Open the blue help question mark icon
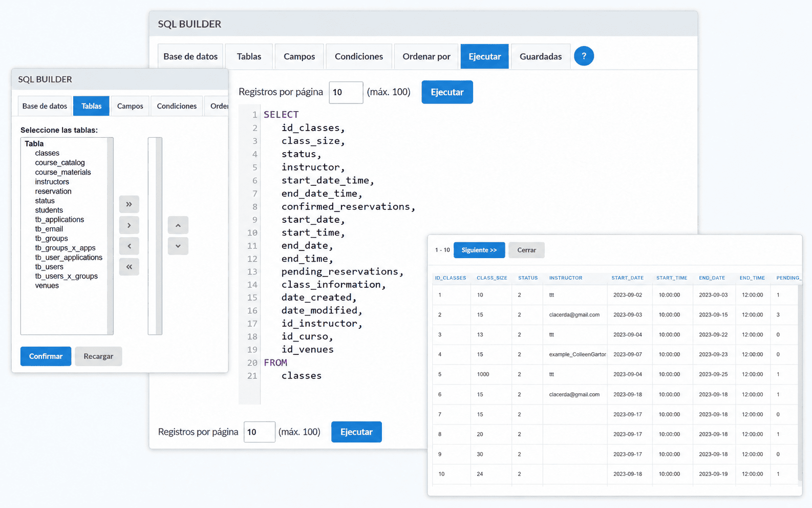Viewport: 812px width, 508px height. coord(584,56)
